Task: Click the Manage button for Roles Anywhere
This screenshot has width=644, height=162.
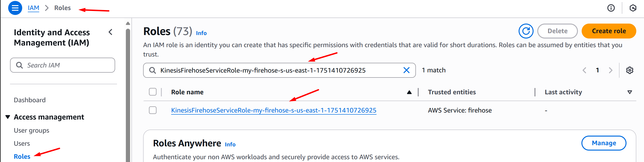Action: tap(604, 143)
